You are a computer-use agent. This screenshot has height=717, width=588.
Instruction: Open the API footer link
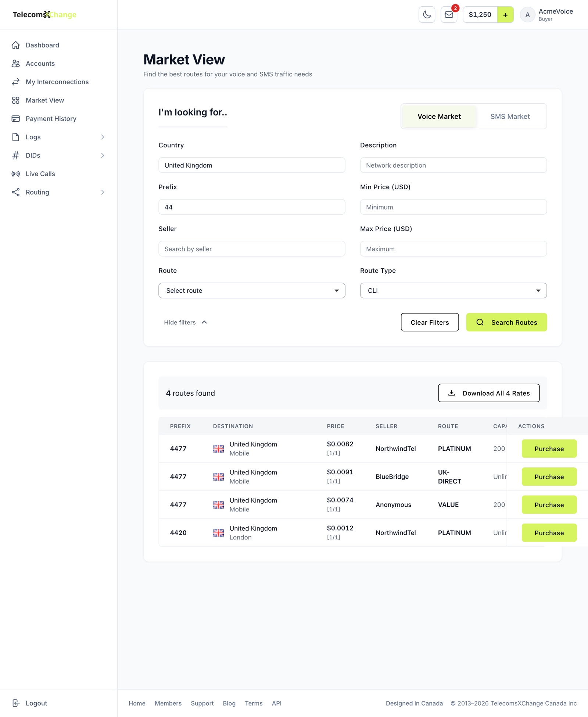[x=277, y=703]
